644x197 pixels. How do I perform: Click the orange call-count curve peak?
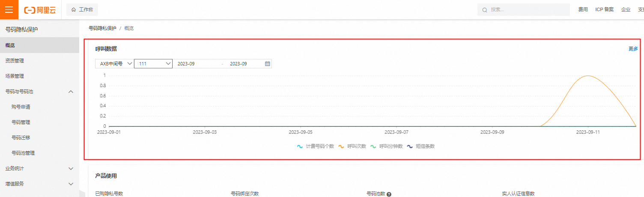tap(588, 76)
